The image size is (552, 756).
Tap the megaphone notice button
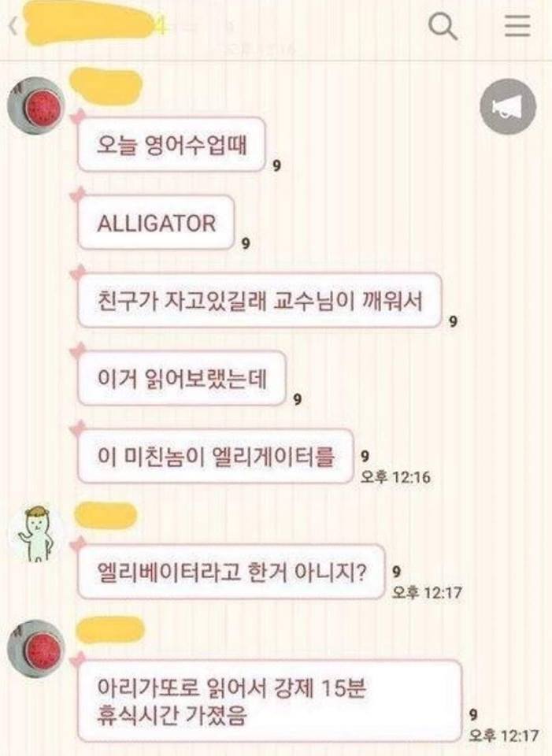[x=508, y=106]
